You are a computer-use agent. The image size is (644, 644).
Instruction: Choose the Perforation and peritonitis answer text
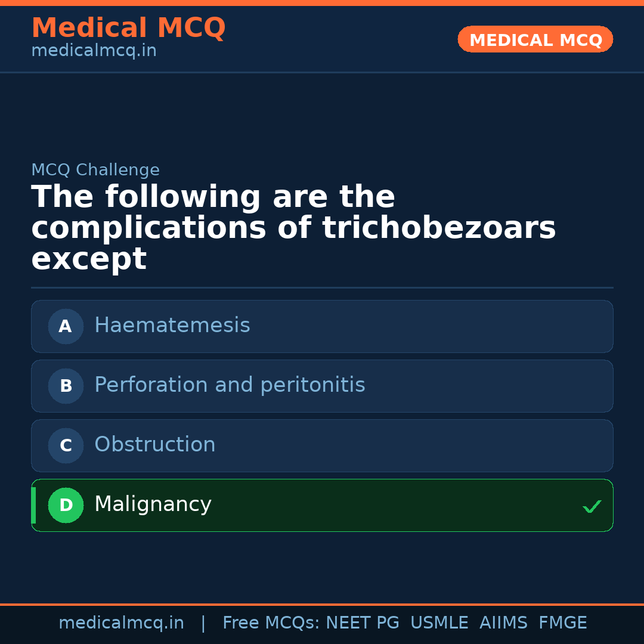[x=230, y=385]
